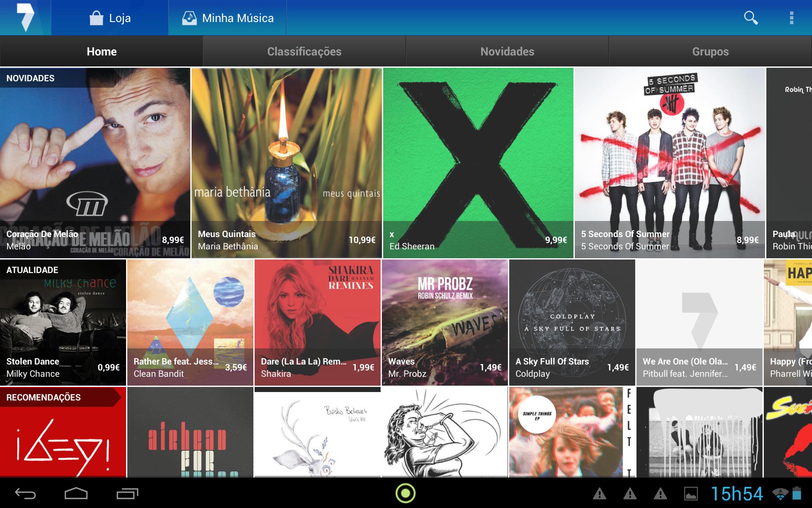Image resolution: width=812 pixels, height=508 pixels.
Task: Tap 8,99€ on 5 Seconds Of Summer
Action: [x=748, y=240]
